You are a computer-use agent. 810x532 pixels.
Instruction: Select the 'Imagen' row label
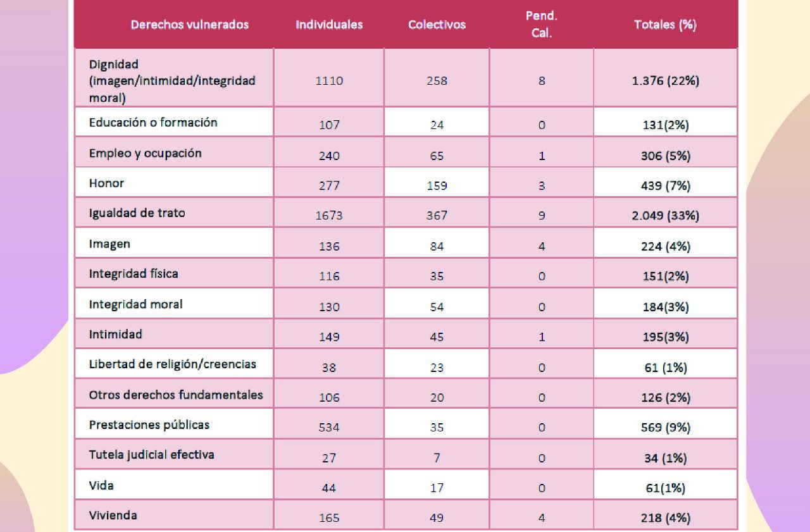pos(109,244)
